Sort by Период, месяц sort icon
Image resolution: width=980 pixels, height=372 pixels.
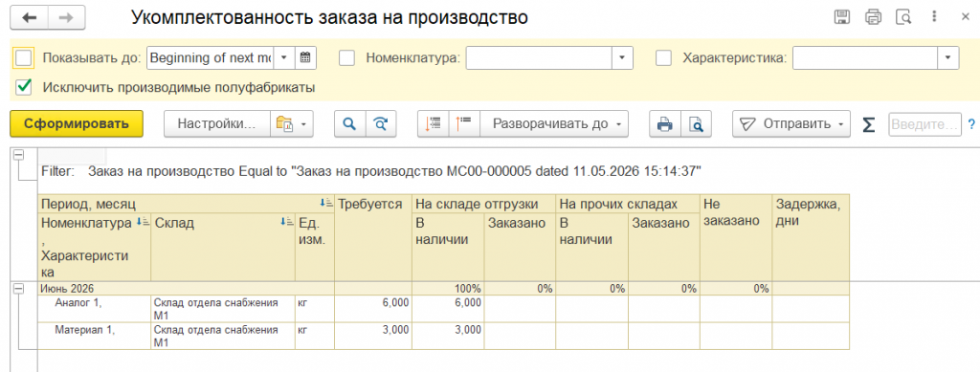pyautogui.click(x=325, y=203)
